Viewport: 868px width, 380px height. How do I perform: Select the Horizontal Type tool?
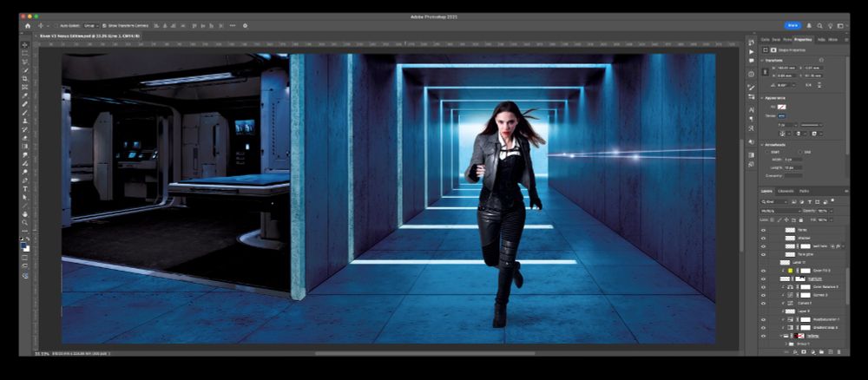25,188
